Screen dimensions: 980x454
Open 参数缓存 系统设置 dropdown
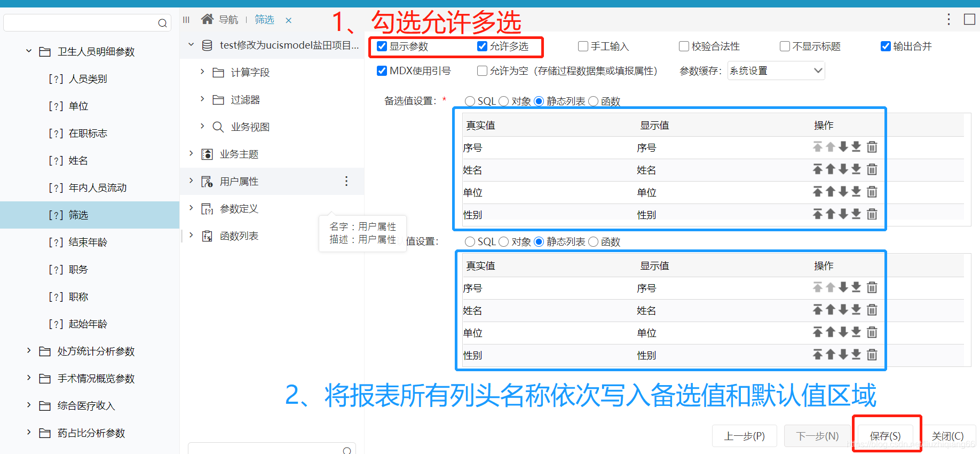pos(776,71)
